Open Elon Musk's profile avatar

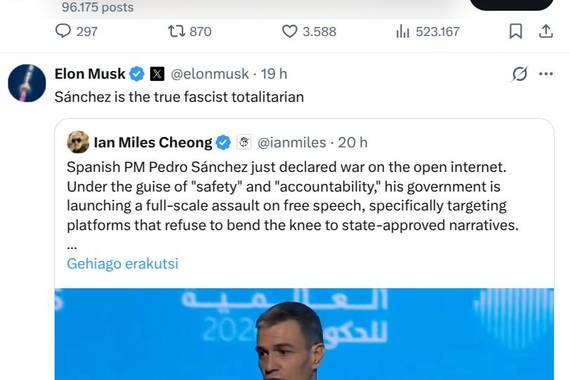point(27,83)
